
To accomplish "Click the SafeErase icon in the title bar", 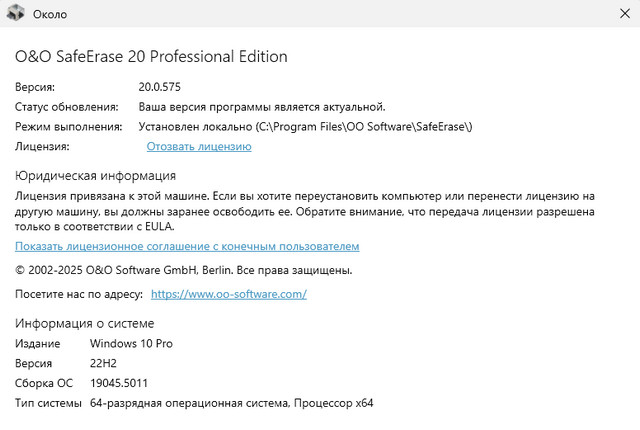I will (15, 14).
